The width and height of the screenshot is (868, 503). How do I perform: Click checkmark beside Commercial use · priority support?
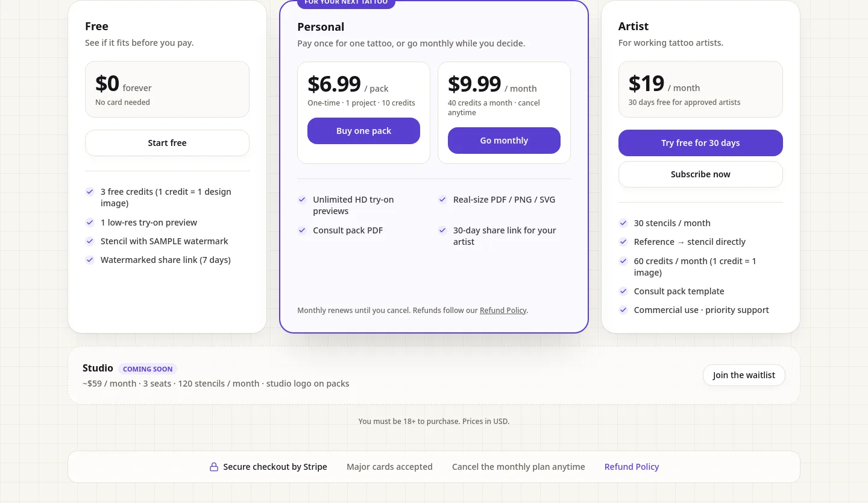click(623, 310)
